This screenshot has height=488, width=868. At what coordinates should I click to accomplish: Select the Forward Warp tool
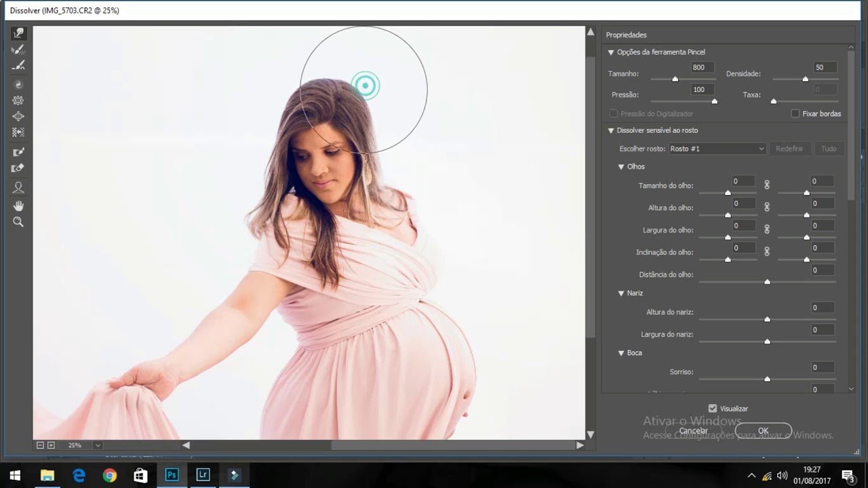click(18, 33)
